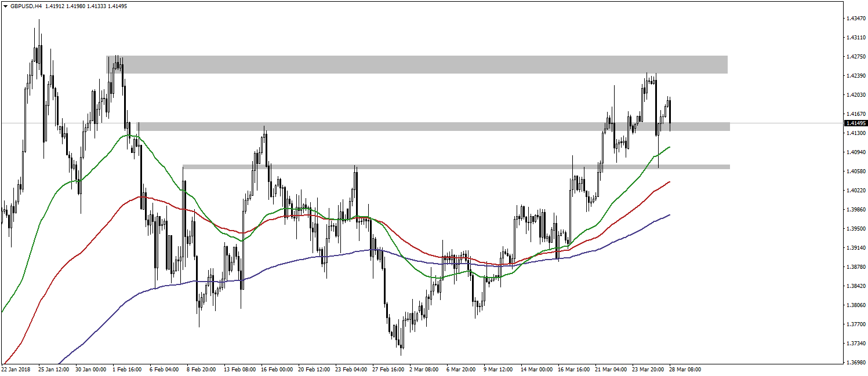Click time axis label 8 Feb 20:00
This screenshot has width=868, height=376.
click(201, 369)
